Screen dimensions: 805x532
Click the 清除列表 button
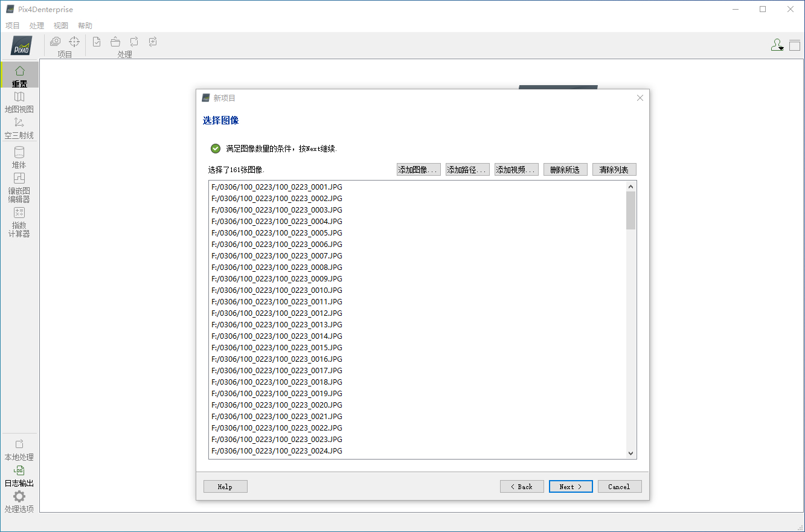point(614,170)
